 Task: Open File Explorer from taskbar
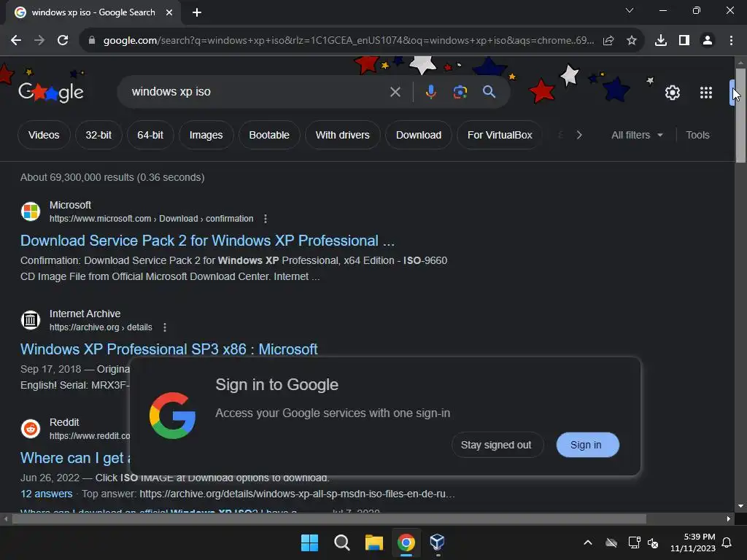374,542
